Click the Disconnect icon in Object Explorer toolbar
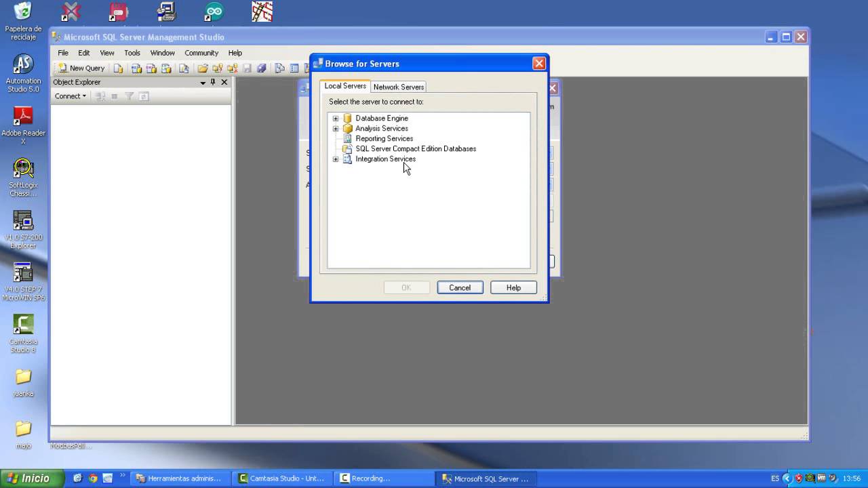The image size is (868, 488). coord(100,96)
